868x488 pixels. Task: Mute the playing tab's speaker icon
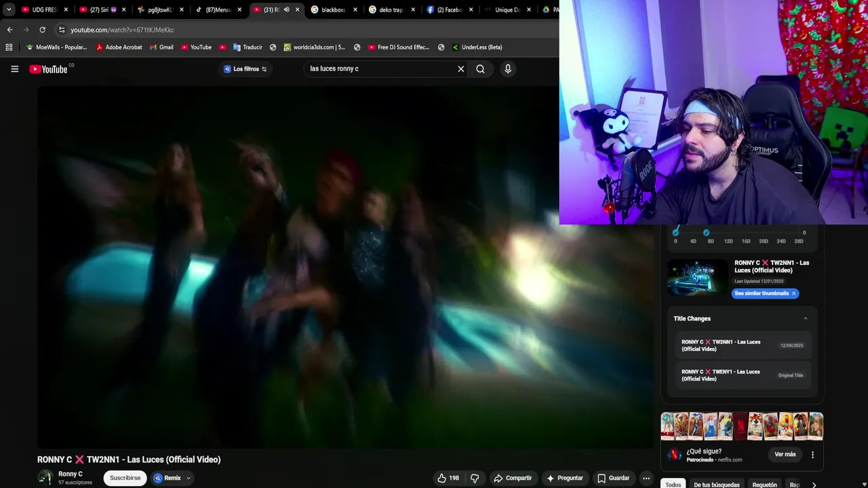[x=286, y=9]
